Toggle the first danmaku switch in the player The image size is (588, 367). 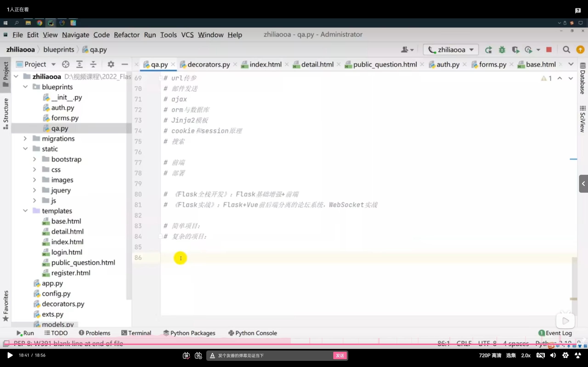pyautogui.click(x=186, y=356)
